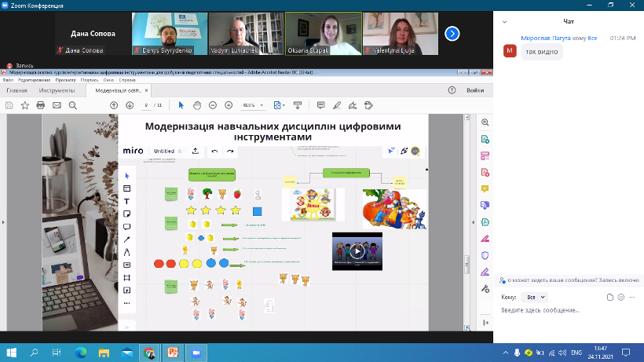Image resolution: width=644 pixels, height=362 pixels.
Task: Select the Miro sticky note tool
Action: 127,214
